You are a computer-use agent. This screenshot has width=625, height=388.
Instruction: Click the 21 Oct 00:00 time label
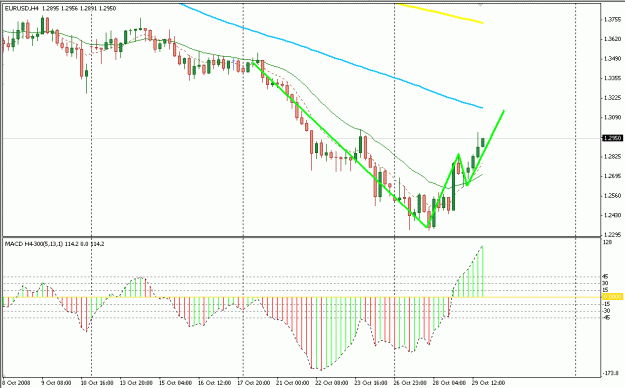[292, 383]
